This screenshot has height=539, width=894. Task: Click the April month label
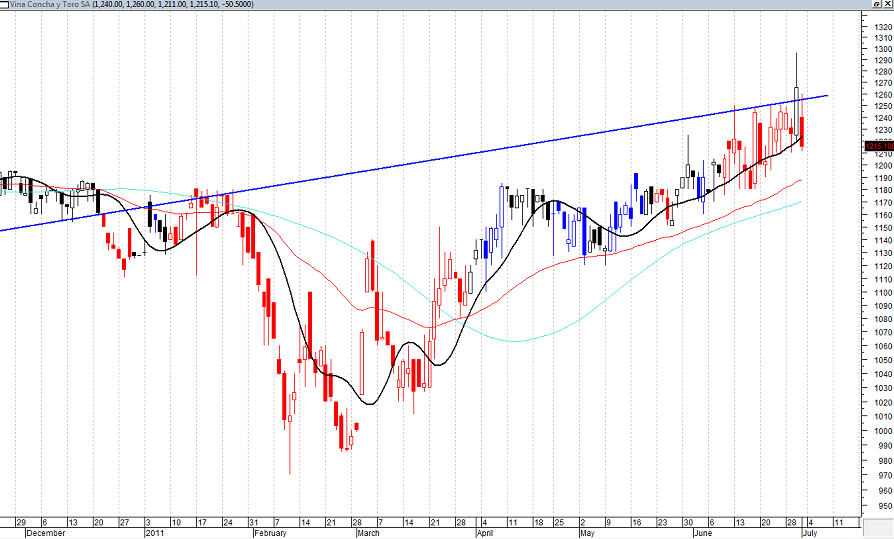click(485, 533)
